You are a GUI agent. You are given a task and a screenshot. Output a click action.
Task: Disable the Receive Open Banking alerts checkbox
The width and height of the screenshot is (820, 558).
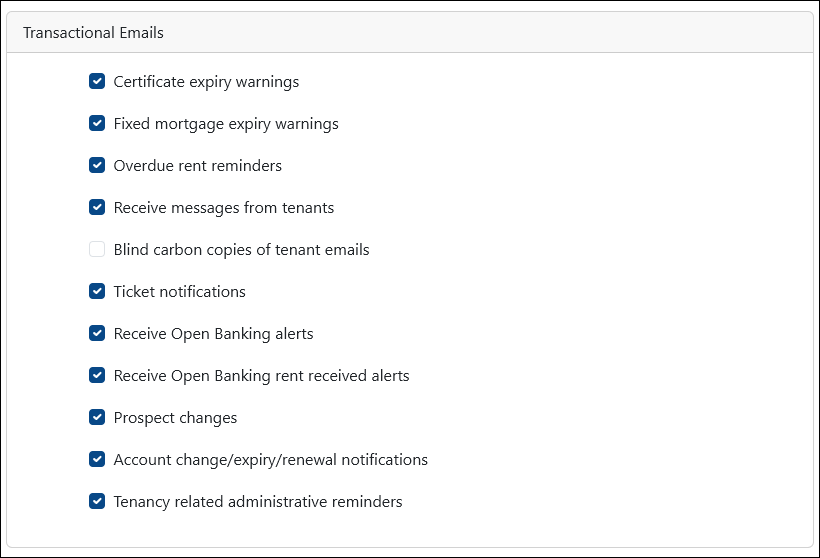tap(97, 333)
